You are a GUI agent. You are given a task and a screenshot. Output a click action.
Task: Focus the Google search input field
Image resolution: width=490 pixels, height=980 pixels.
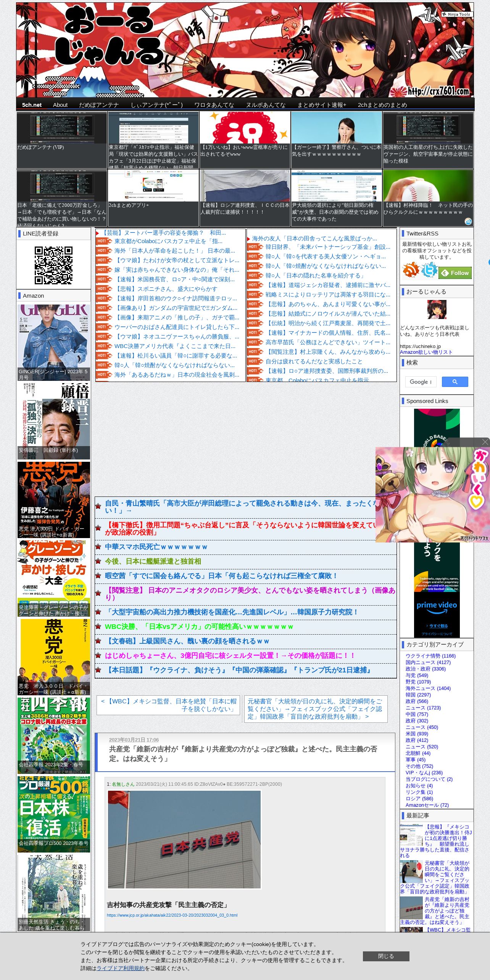[x=421, y=382]
